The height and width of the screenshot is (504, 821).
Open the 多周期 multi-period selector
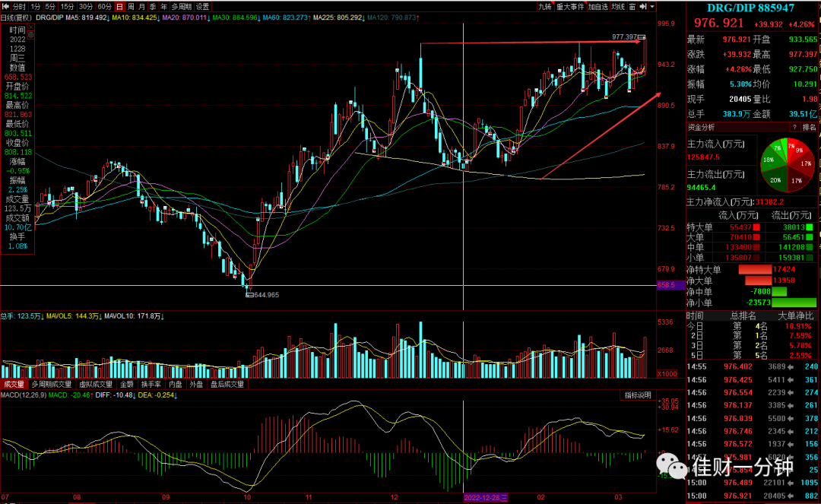click(181, 7)
